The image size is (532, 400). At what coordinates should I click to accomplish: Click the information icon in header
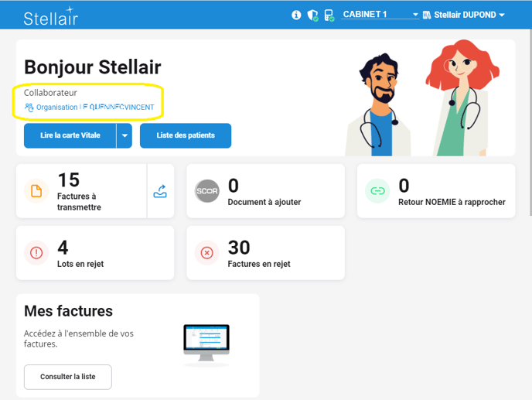tap(296, 15)
